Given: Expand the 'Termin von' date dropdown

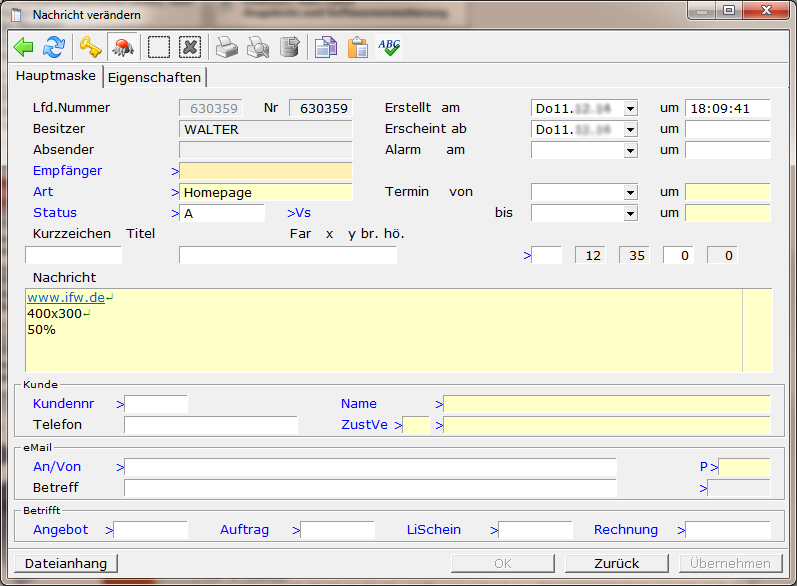Looking at the screenshot, I should 630,192.
